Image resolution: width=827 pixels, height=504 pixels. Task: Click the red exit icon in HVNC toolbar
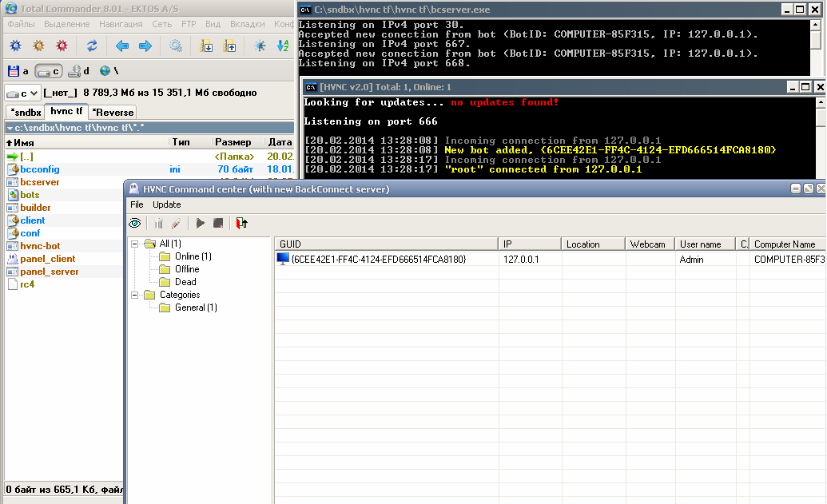click(241, 224)
